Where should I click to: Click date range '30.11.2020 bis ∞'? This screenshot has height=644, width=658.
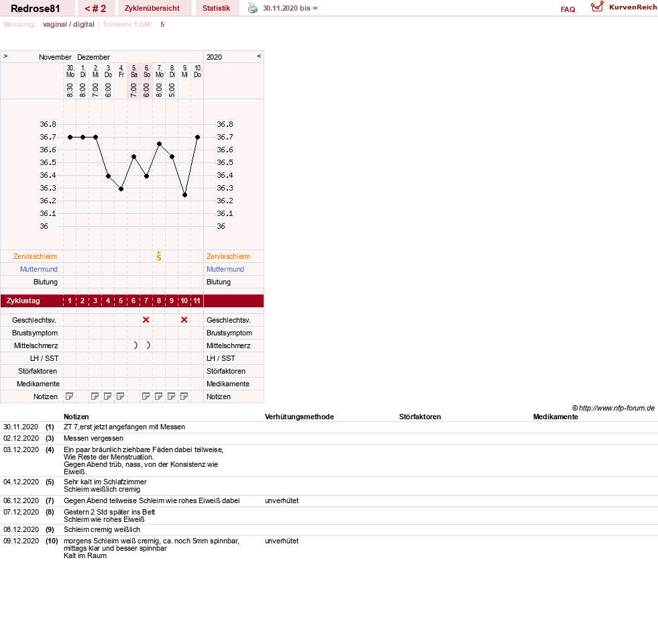290,9
